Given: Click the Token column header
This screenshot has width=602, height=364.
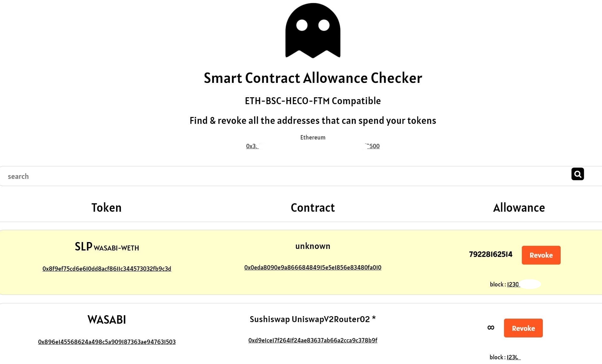Looking at the screenshot, I should tap(106, 207).
